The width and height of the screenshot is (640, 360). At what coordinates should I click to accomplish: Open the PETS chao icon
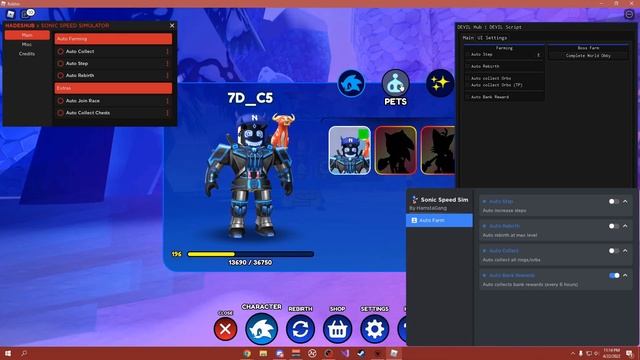pos(395,83)
